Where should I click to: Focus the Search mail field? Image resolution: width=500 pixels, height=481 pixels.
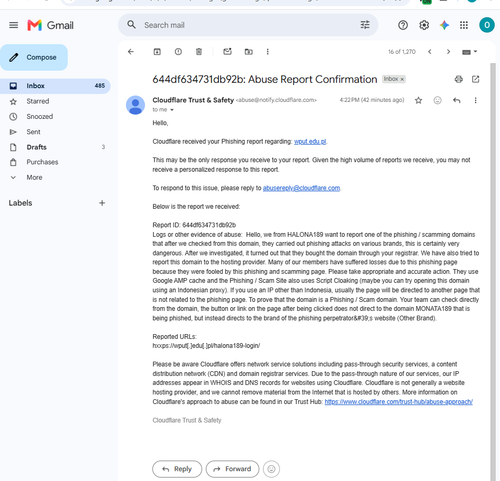(x=248, y=25)
